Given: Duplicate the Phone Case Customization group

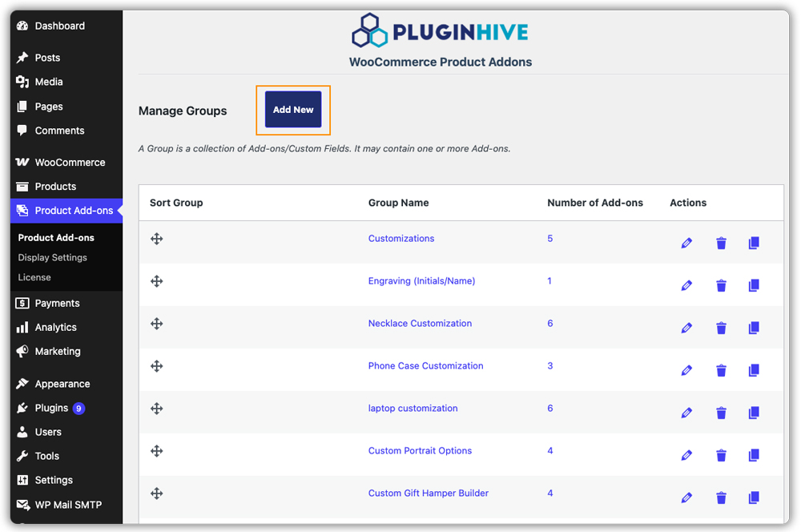Looking at the screenshot, I should point(754,370).
